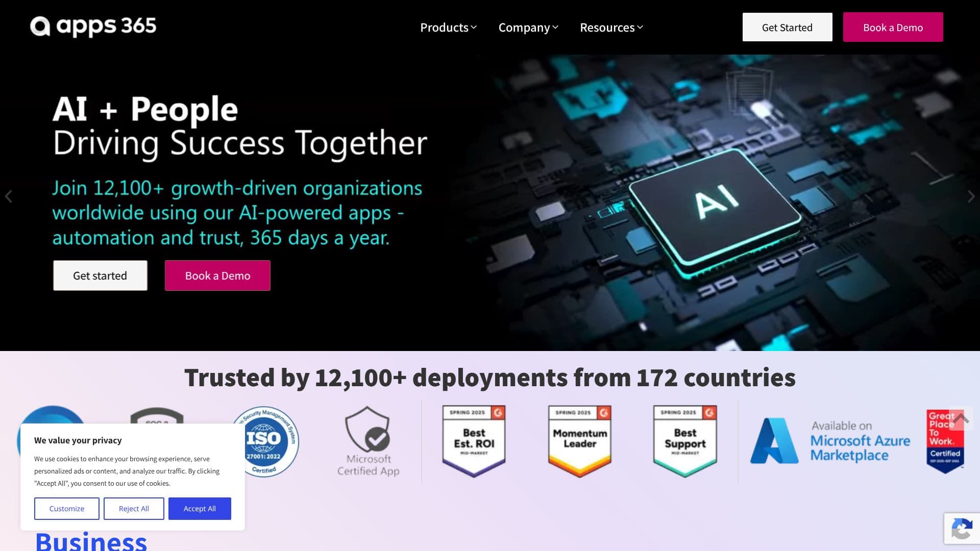Click Available on Microsoft Azure Marketplace text
980x551 pixels.
click(x=860, y=441)
